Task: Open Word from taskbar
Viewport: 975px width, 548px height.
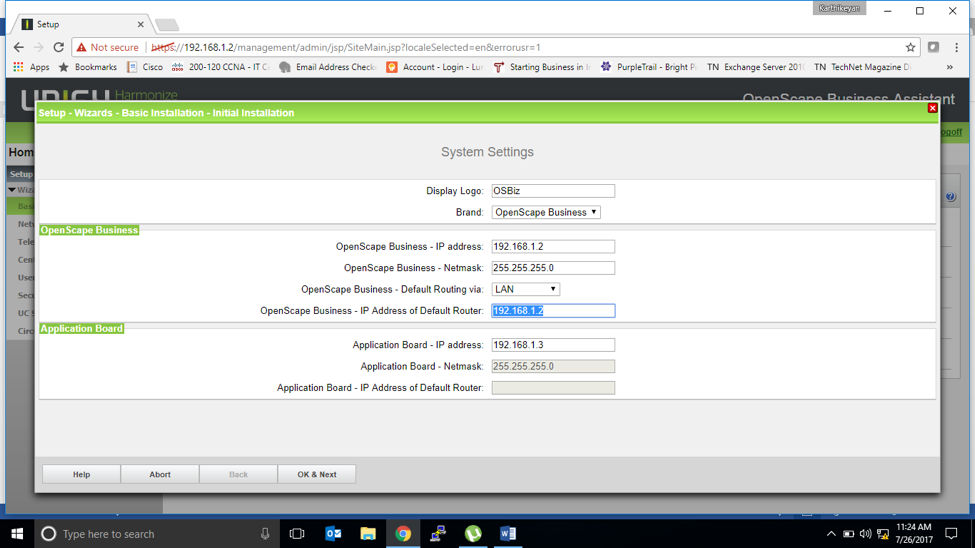Action: [x=507, y=534]
